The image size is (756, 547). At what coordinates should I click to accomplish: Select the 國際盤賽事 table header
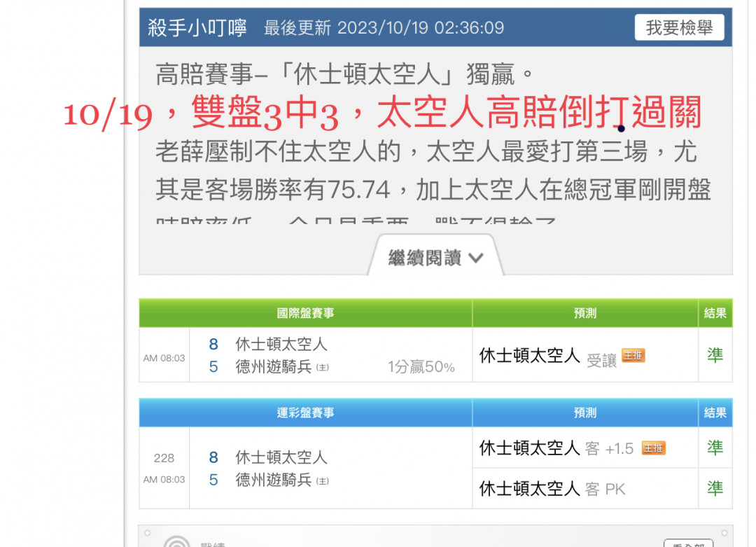coord(305,313)
